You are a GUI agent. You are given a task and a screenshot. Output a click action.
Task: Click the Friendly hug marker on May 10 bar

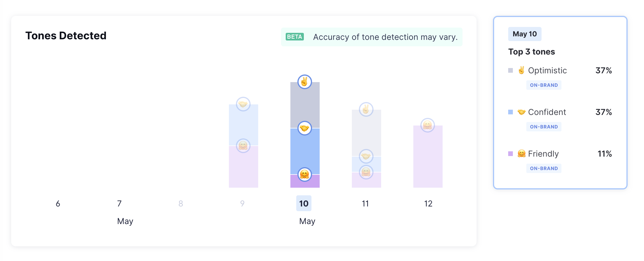[x=304, y=174]
